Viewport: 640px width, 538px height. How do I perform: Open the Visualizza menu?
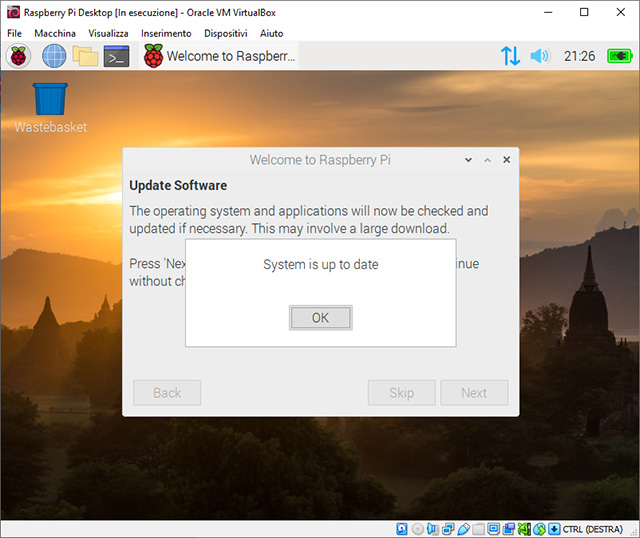(x=107, y=33)
